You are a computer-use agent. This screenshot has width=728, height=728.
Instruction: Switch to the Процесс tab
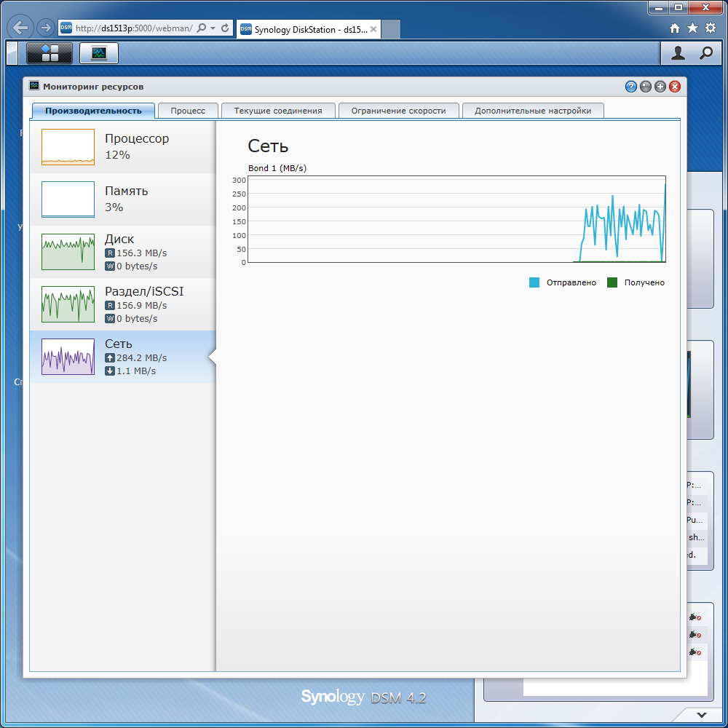tap(188, 111)
